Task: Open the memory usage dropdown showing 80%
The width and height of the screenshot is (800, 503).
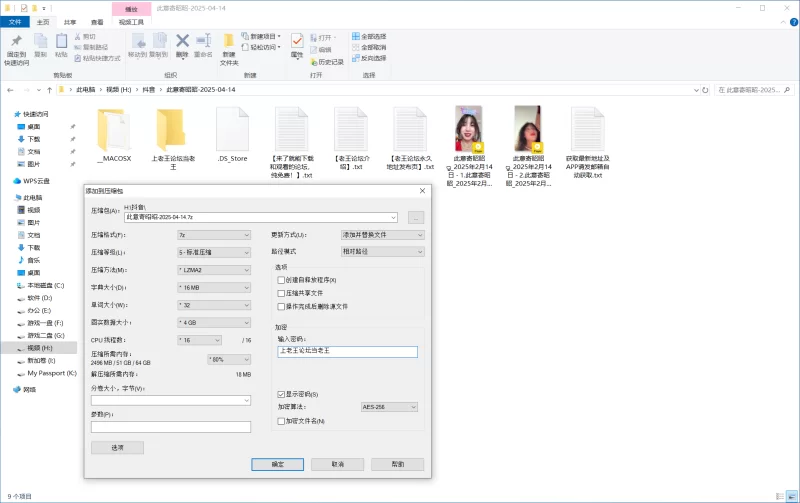Action: pos(229,360)
